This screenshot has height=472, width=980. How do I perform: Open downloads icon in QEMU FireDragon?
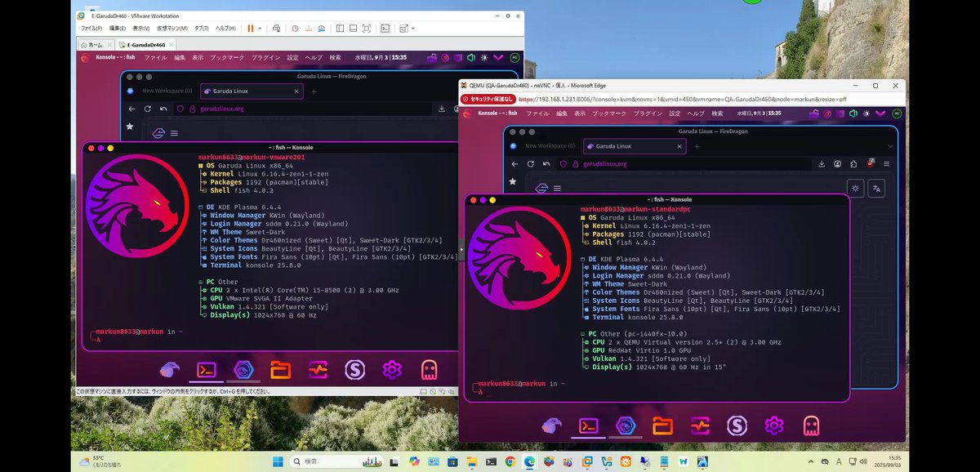tap(822, 163)
